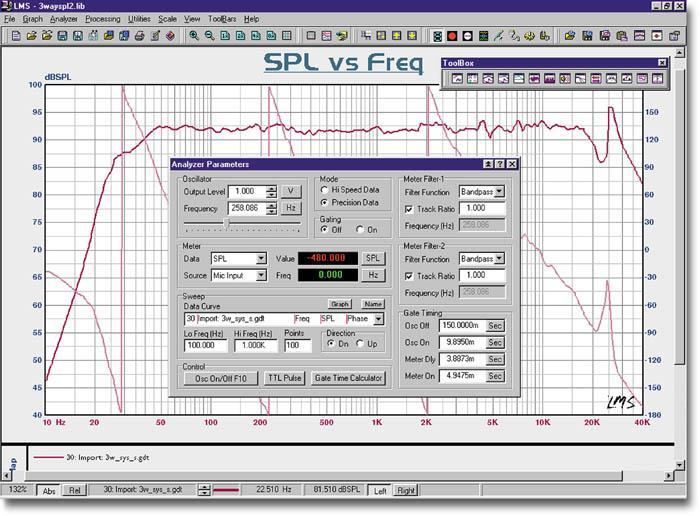Open the Analyzer menu
The width and height of the screenshot is (700, 516).
pyautogui.click(x=63, y=19)
